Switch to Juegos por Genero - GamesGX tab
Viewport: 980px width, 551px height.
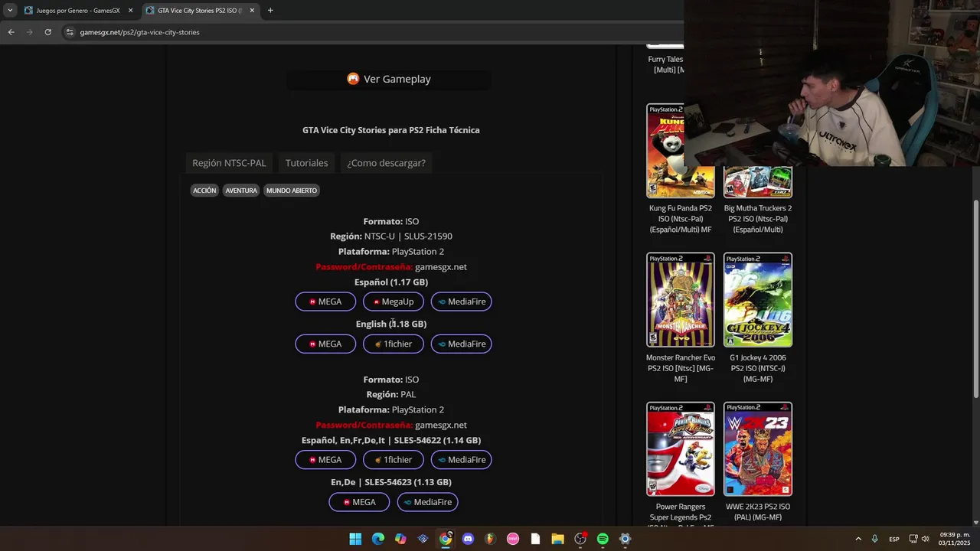(78, 11)
